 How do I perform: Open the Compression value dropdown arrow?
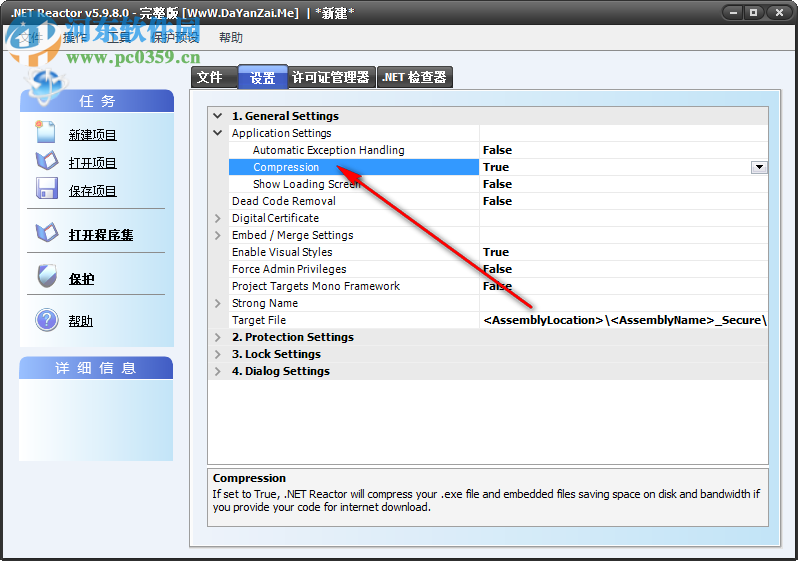[759, 167]
